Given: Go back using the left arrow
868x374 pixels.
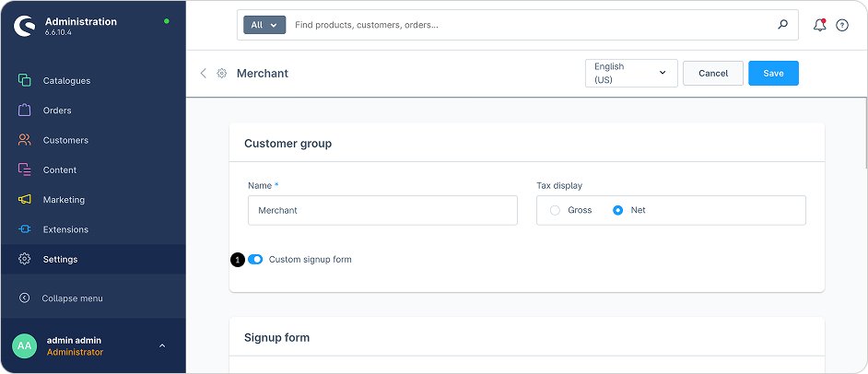Looking at the screenshot, I should pos(204,73).
